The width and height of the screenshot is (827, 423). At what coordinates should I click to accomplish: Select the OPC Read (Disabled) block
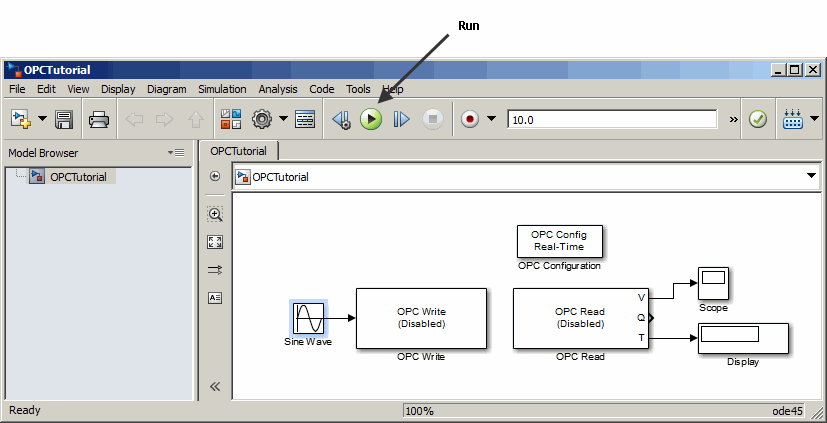point(580,319)
